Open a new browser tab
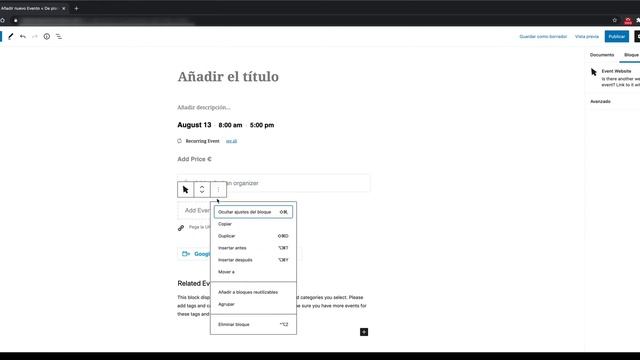Screen dimensions: 640x360 point(76,8)
